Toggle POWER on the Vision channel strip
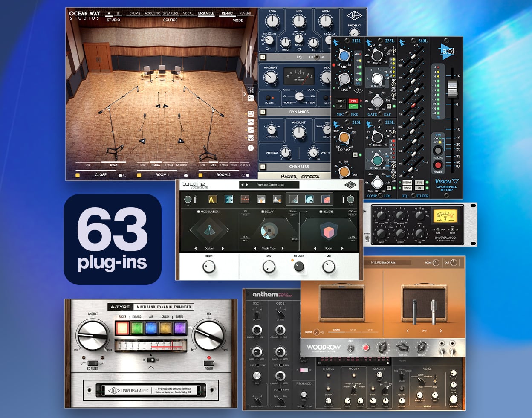The image size is (532, 418). click(438, 165)
